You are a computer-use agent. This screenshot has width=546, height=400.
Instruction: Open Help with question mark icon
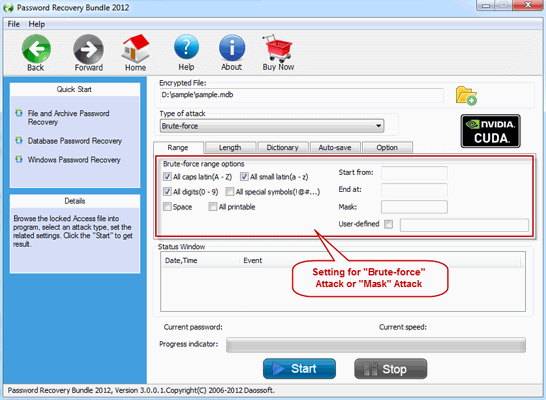pyautogui.click(x=186, y=47)
